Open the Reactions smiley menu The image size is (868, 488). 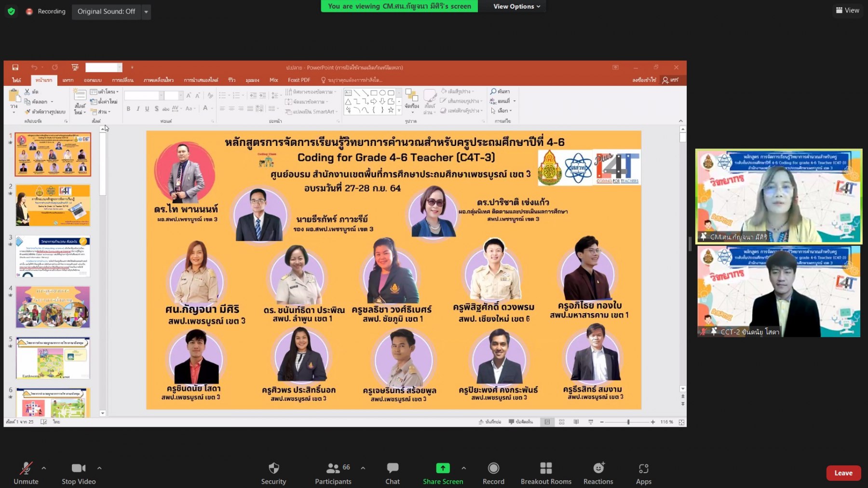[598, 468]
